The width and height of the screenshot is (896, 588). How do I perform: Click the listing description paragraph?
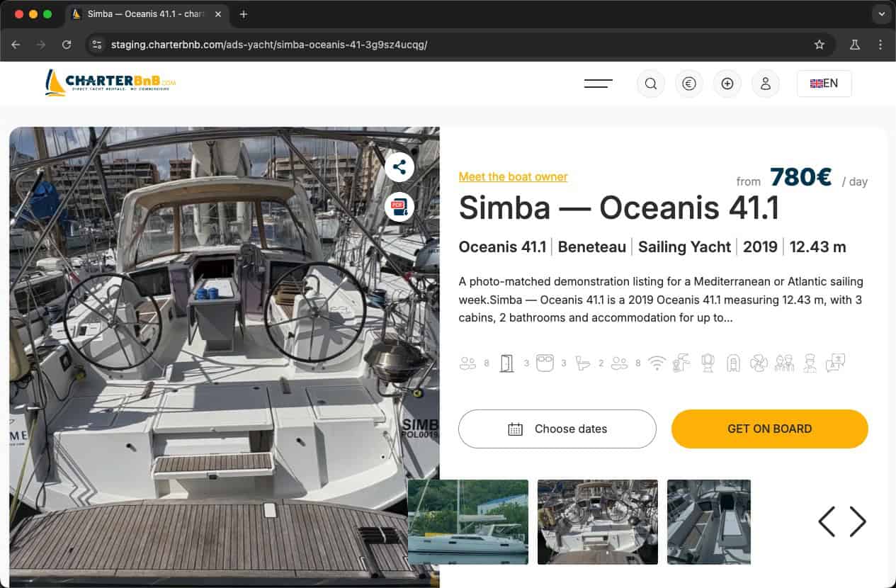tap(661, 300)
